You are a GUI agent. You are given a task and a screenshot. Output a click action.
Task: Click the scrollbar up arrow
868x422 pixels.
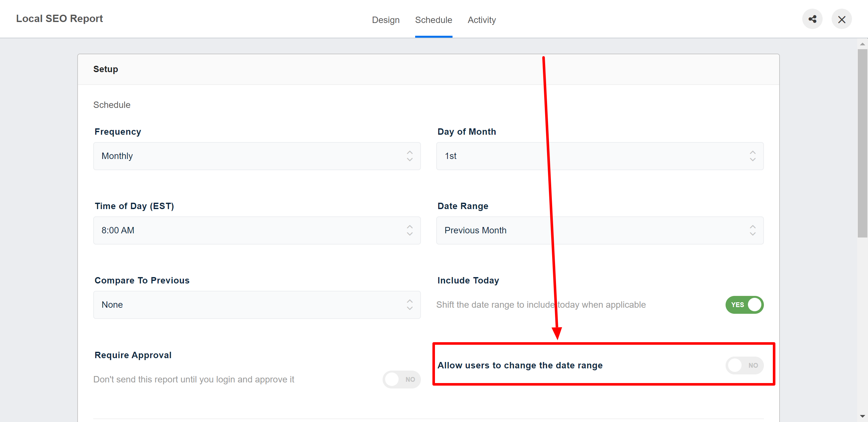point(862,44)
